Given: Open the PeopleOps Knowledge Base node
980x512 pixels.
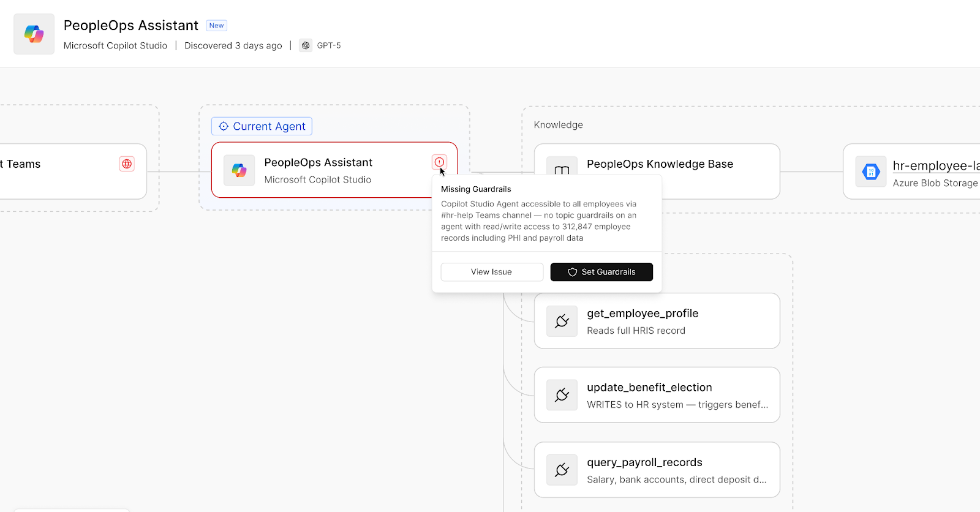Looking at the screenshot, I should point(657,171).
